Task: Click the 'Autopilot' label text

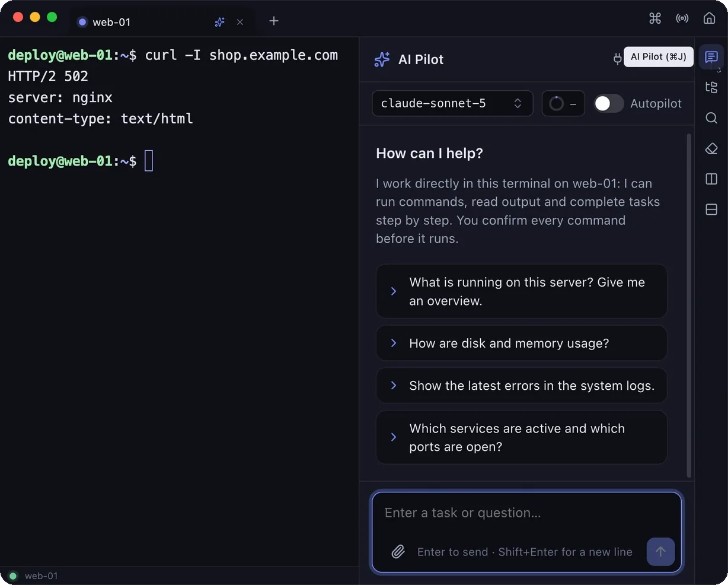Action: coord(656,103)
